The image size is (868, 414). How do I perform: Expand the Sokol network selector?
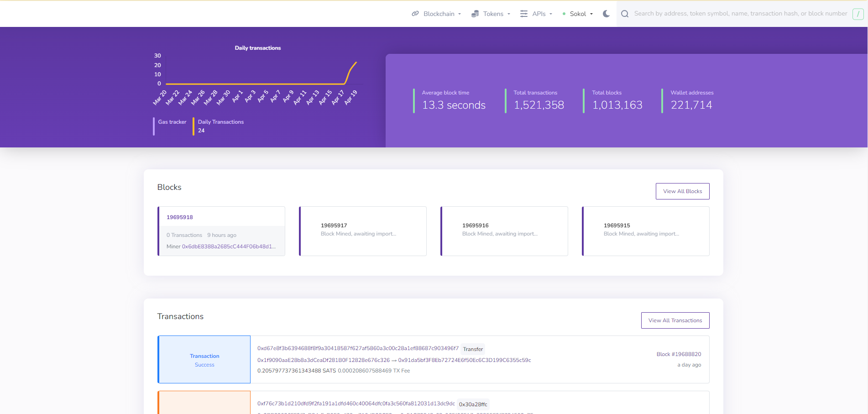(x=578, y=14)
